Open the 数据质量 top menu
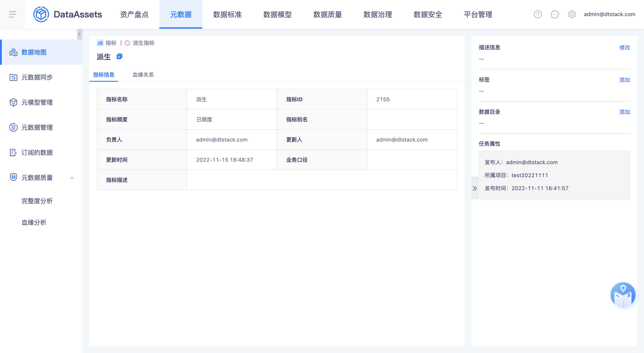This screenshot has height=353, width=644. (328, 14)
